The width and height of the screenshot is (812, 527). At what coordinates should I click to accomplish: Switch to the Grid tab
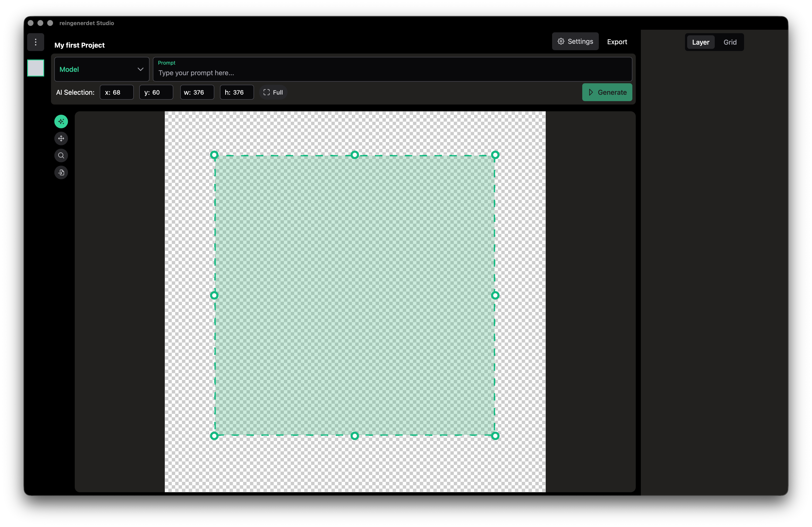pyautogui.click(x=730, y=42)
